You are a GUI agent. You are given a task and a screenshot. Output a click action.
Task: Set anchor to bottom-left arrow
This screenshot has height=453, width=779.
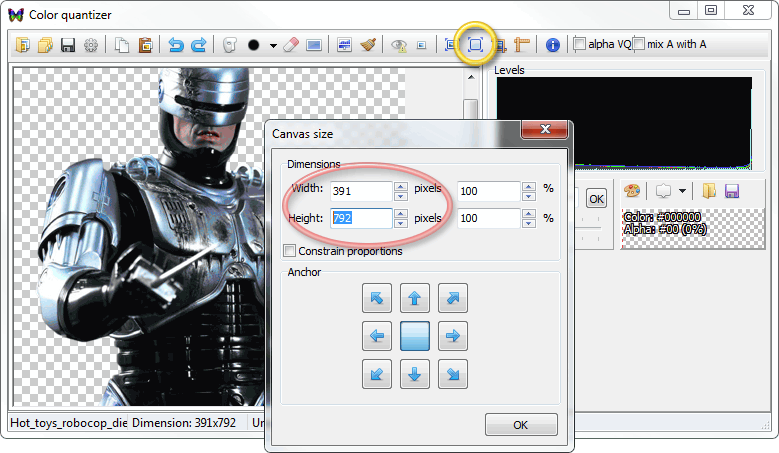(x=377, y=374)
